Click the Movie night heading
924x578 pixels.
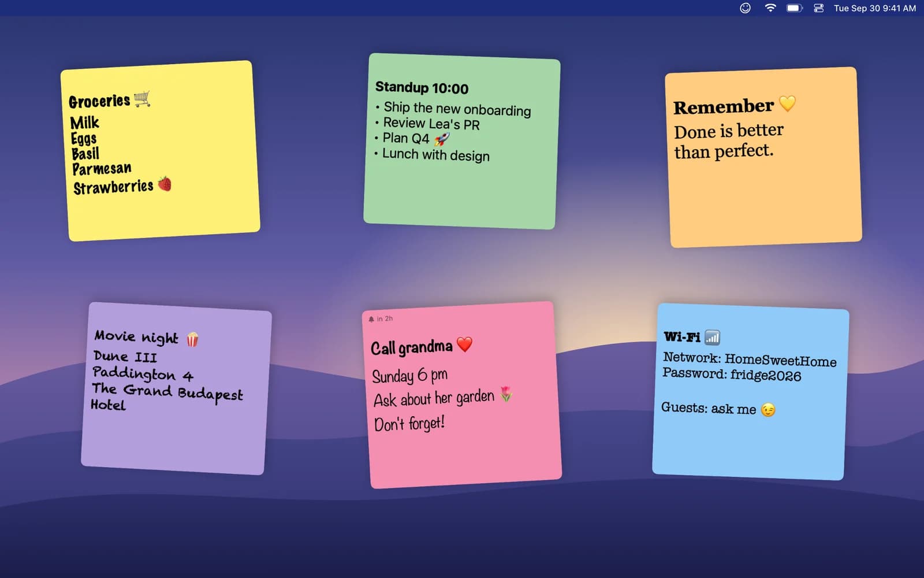(136, 336)
